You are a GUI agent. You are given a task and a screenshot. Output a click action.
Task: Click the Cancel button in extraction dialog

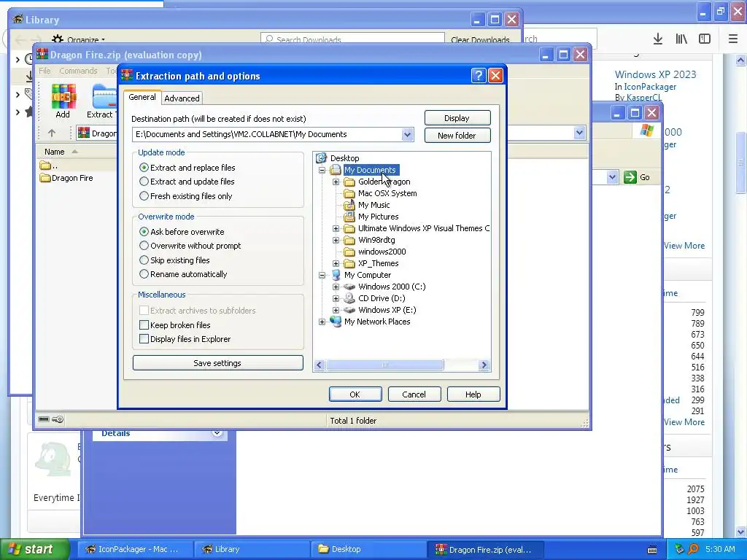[414, 394]
